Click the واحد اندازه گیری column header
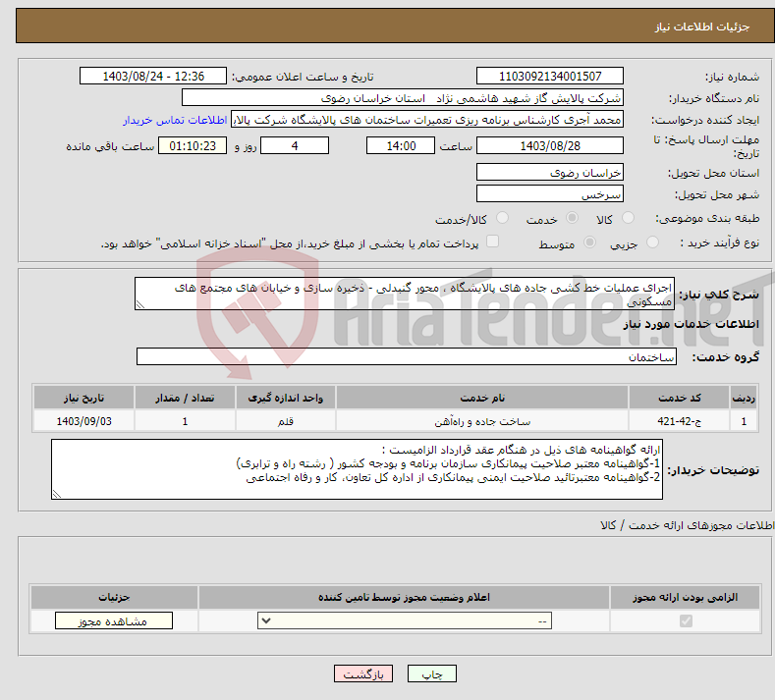The width and height of the screenshot is (775, 700). tap(286, 398)
